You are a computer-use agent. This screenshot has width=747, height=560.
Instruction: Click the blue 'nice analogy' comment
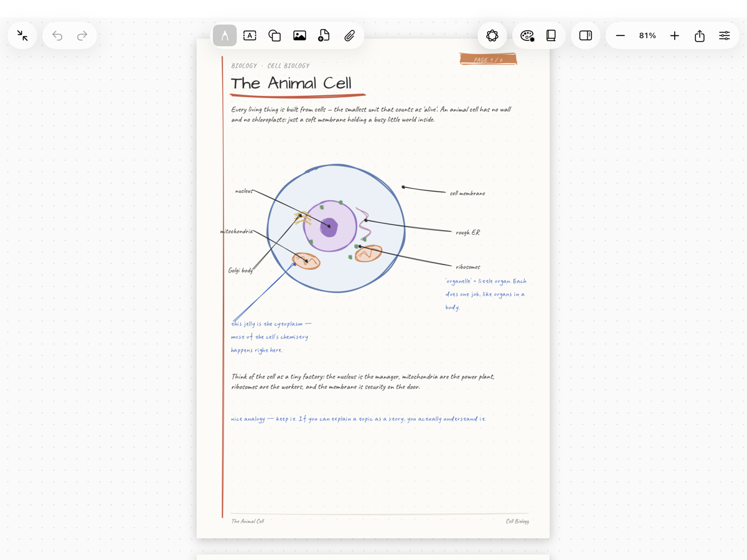(x=359, y=419)
